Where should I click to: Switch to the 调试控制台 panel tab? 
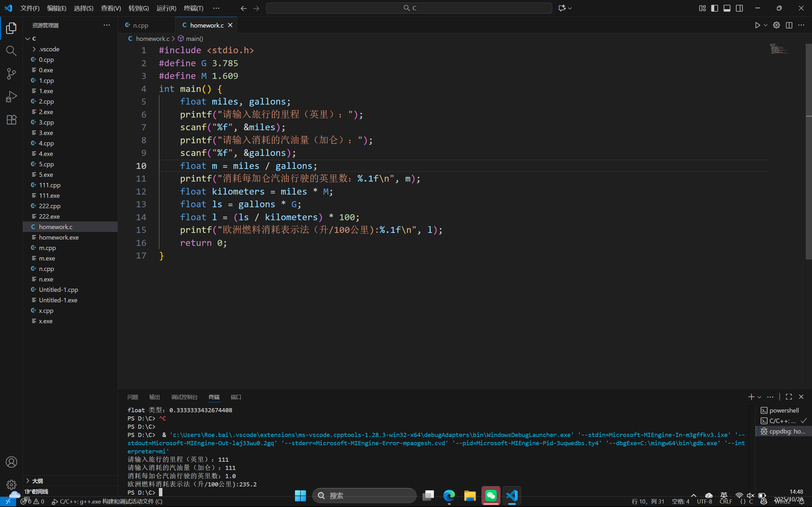point(184,397)
